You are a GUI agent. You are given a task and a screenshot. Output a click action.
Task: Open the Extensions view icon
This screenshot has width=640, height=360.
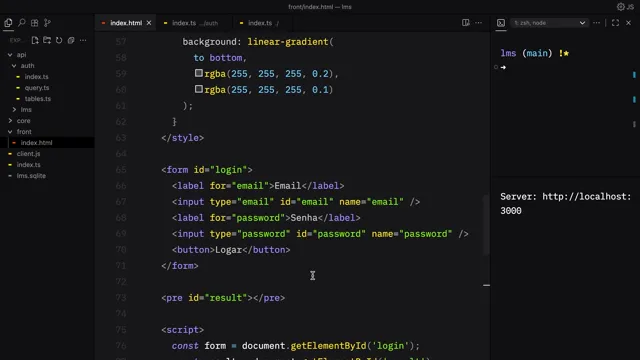(35, 23)
